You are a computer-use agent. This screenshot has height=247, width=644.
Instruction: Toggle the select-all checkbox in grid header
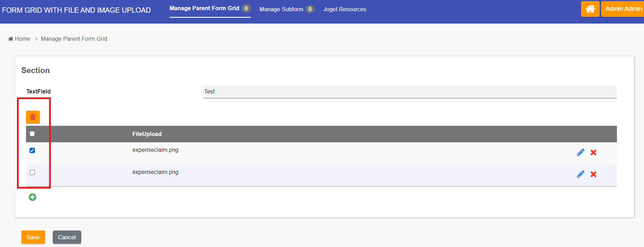pyautogui.click(x=32, y=134)
